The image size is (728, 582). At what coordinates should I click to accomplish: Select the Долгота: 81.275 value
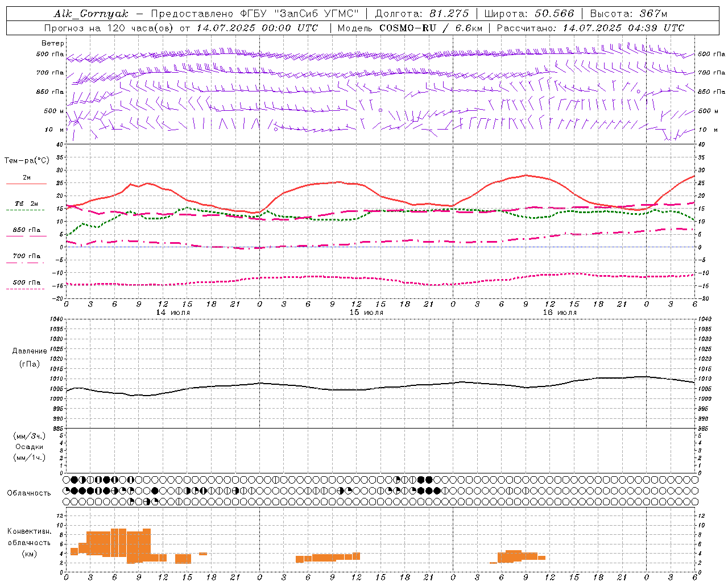422,14
